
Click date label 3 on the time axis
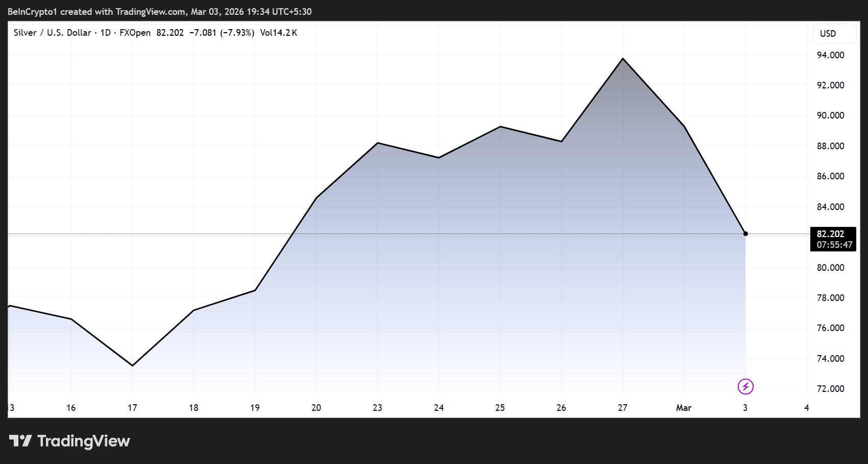(745, 408)
